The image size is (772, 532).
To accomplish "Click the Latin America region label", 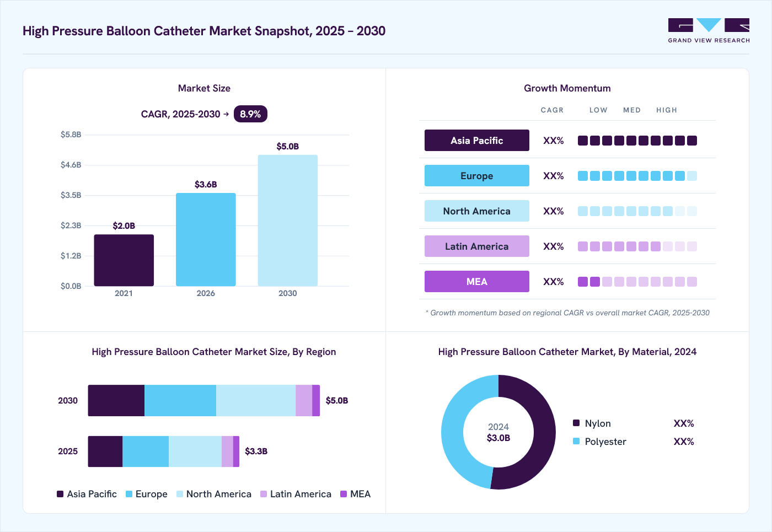I will click(x=477, y=246).
